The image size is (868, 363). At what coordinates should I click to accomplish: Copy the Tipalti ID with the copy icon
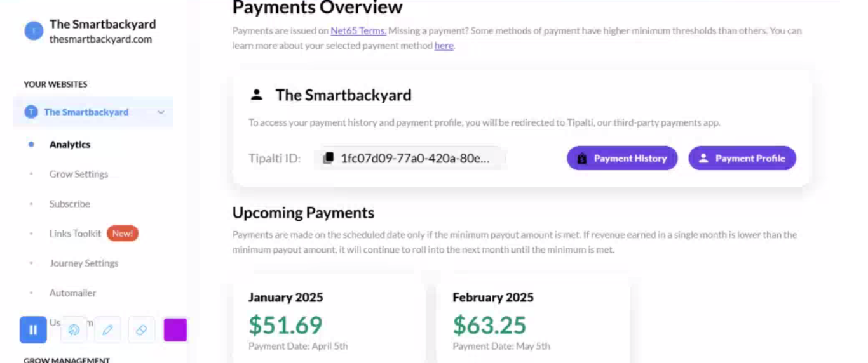pyautogui.click(x=328, y=158)
